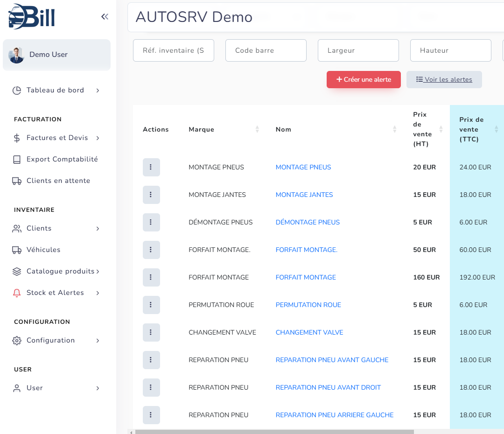The width and height of the screenshot is (504, 434).
Task: Open DÉMONTAGE PNEUS product link
Action: 308,222
